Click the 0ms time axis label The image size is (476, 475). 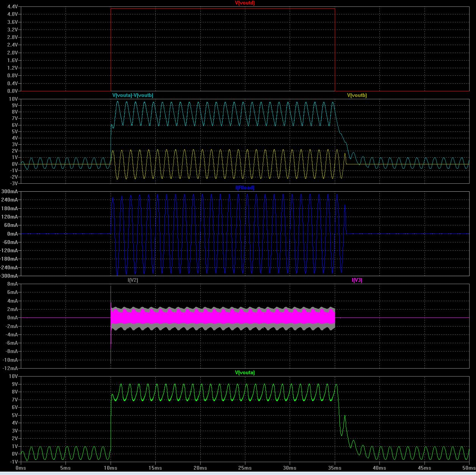point(21,468)
